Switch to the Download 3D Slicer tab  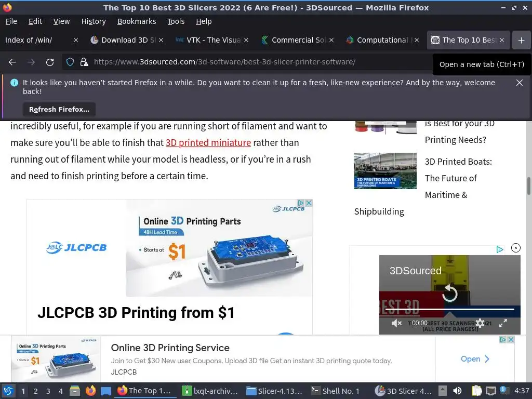(x=124, y=40)
